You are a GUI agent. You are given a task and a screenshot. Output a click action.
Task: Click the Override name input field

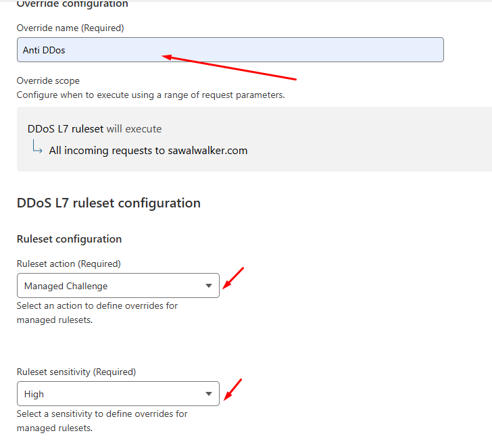[x=230, y=50]
